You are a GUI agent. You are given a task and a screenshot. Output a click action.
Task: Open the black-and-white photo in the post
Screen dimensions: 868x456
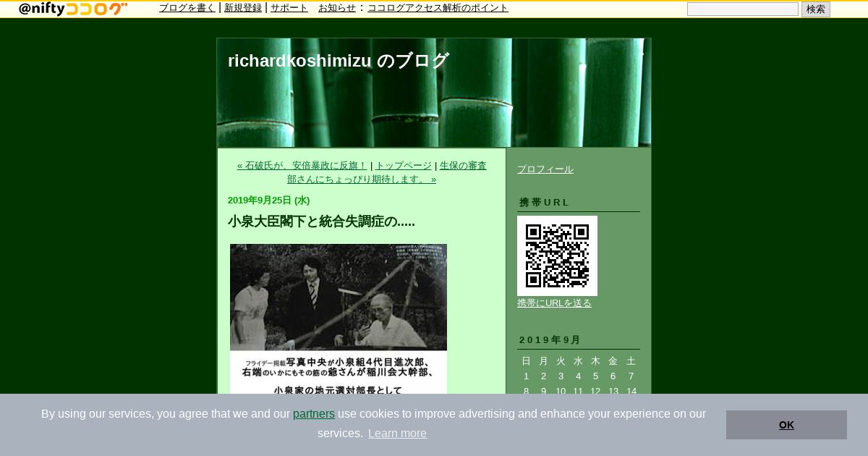(x=339, y=318)
